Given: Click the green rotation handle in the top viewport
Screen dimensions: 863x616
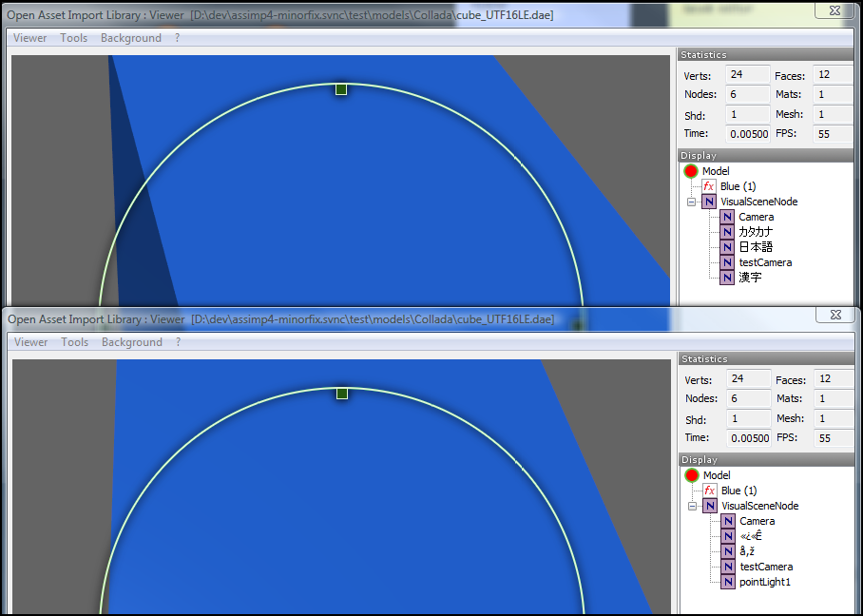Looking at the screenshot, I should pos(341,89).
